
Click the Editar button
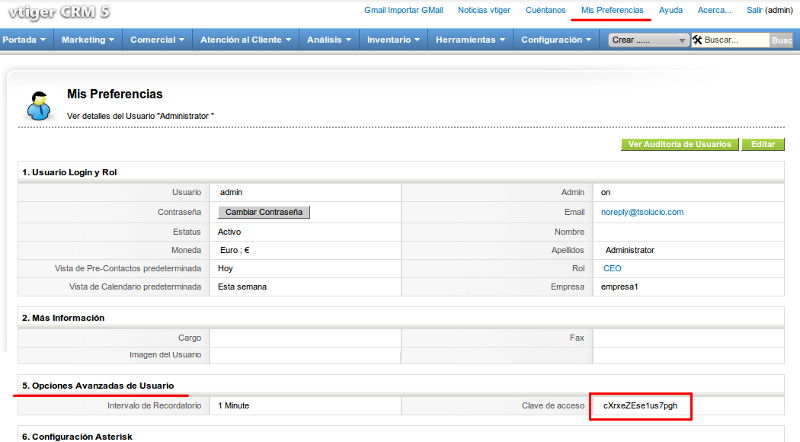point(762,144)
